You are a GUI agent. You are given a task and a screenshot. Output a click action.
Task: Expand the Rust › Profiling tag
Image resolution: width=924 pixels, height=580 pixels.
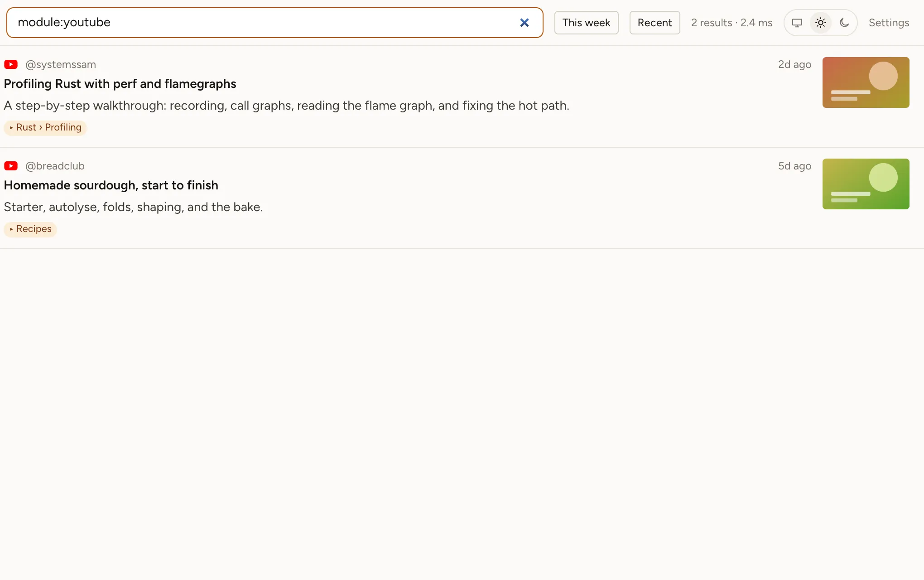(x=45, y=127)
